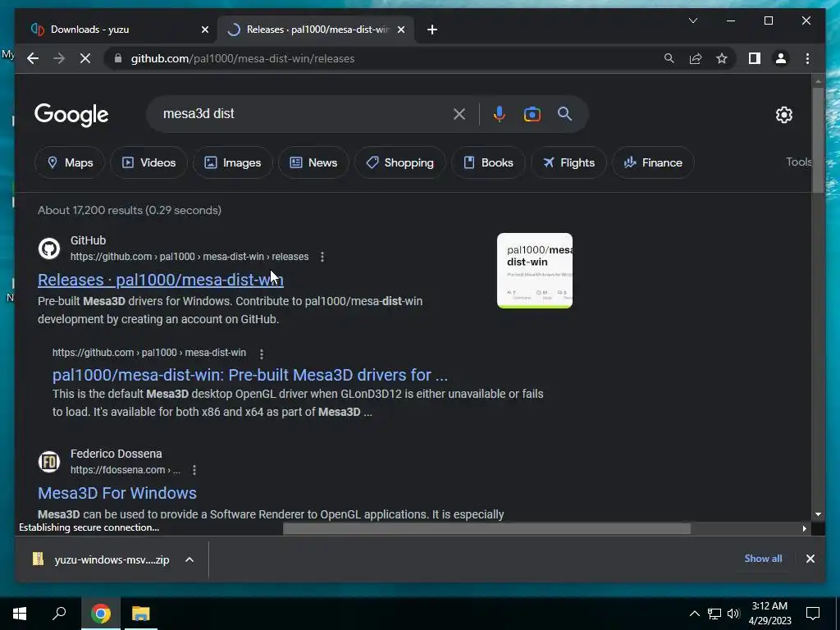
Task: Click the horizontal scrollbar right arrow
Action: (804, 529)
